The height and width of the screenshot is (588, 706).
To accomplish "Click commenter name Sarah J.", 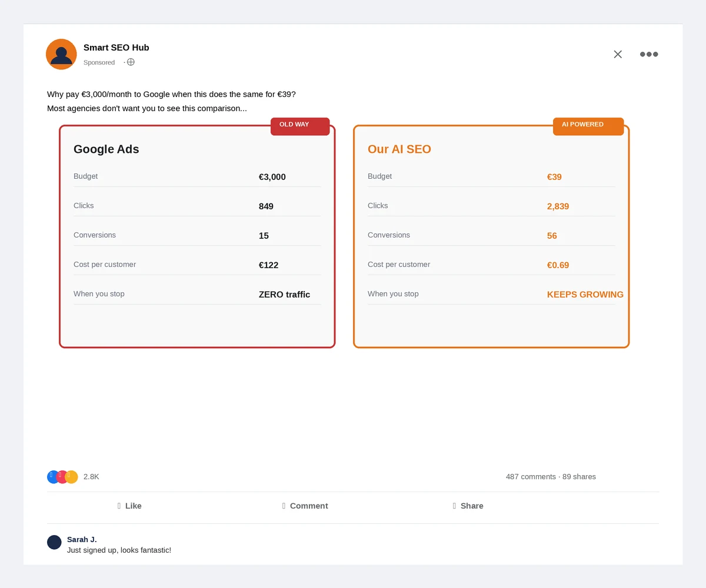I will click(82, 539).
